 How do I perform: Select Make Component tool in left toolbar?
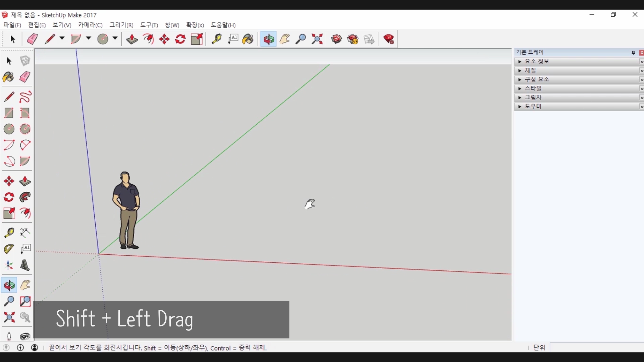25,61
